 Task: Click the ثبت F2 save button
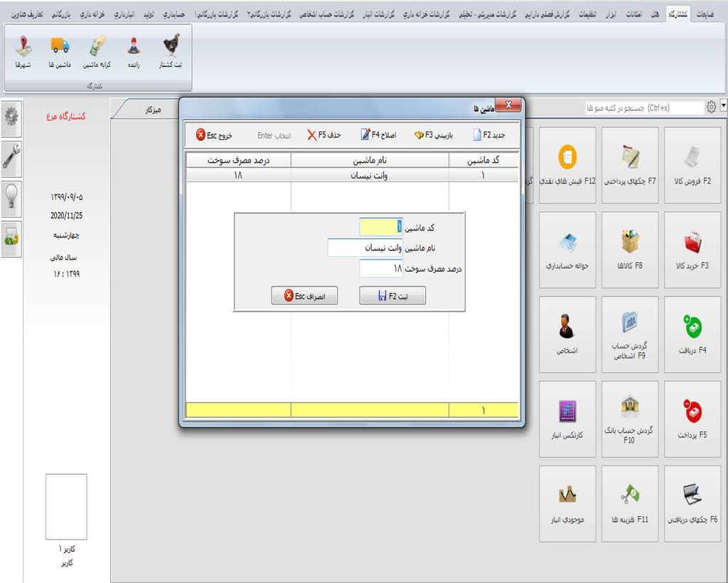click(392, 296)
